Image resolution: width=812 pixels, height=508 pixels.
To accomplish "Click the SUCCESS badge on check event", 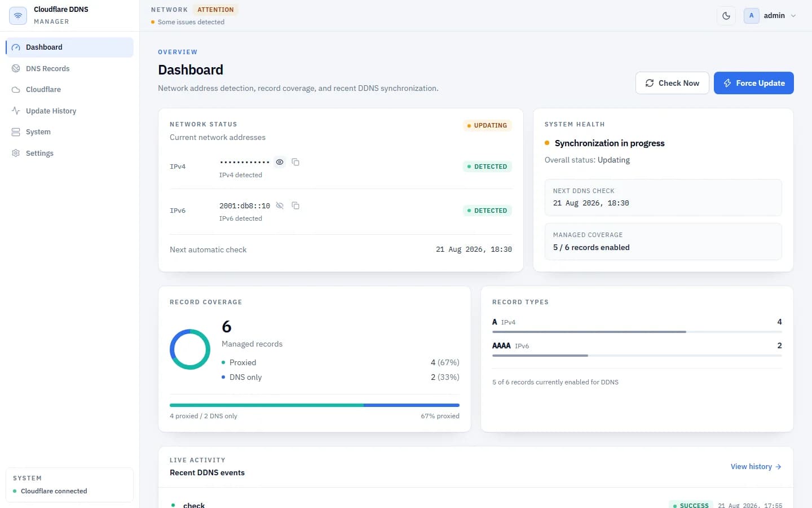I will tap(691, 505).
